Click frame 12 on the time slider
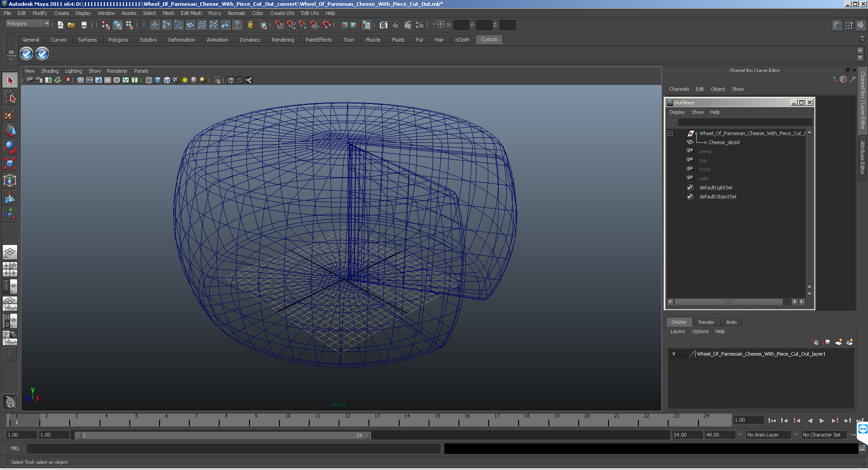The image size is (868, 470). (346, 420)
